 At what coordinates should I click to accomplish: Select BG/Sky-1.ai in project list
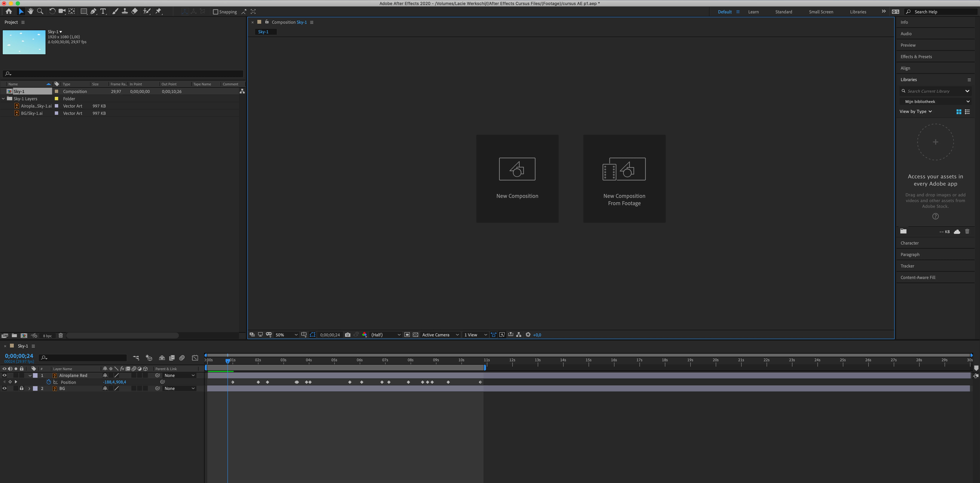point(32,113)
